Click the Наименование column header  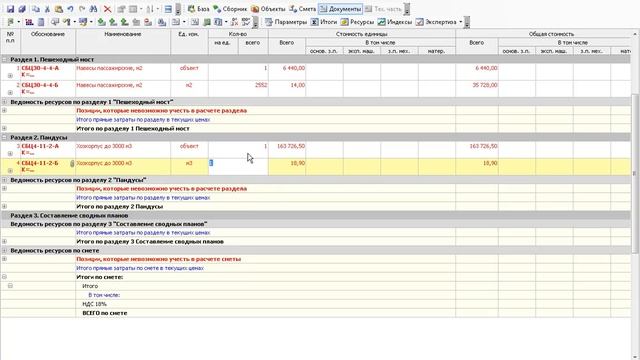click(123, 42)
